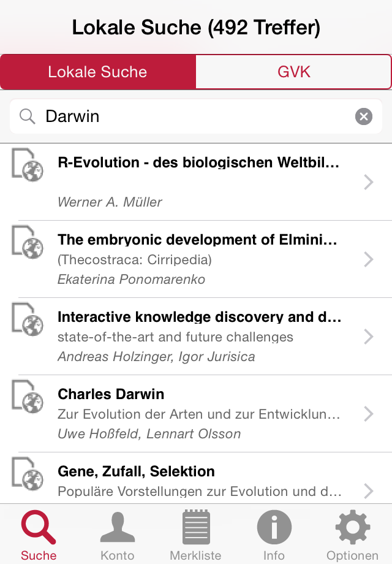Expand the embryonic development result chevron

(368, 259)
